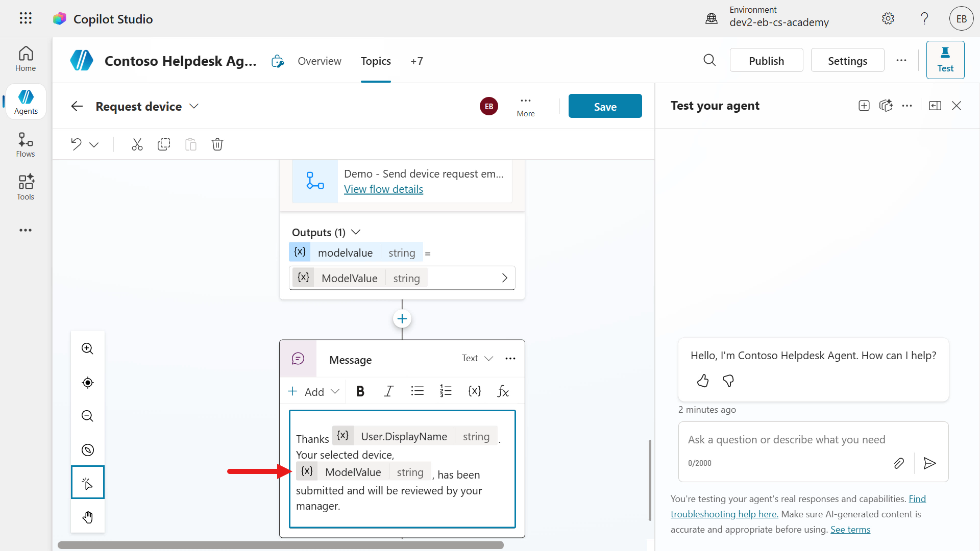Open formula fx editor in message
980x551 pixels.
(x=503, y=391)
